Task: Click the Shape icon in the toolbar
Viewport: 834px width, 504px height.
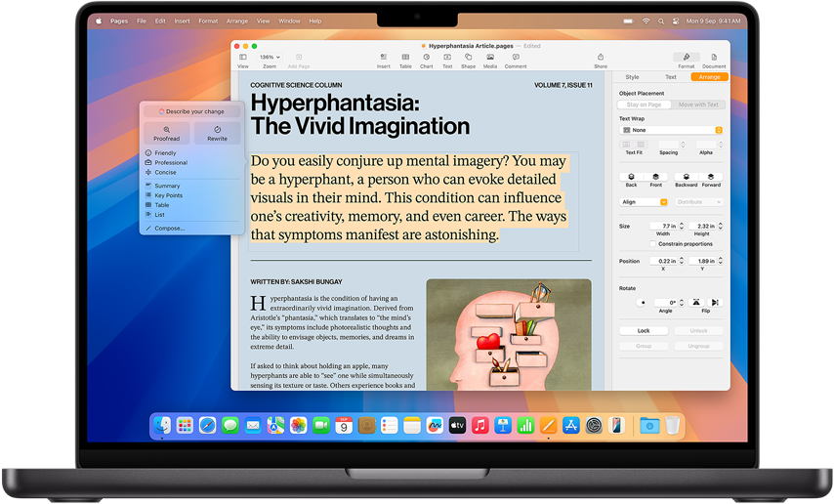Action: [x=468, y=60]
